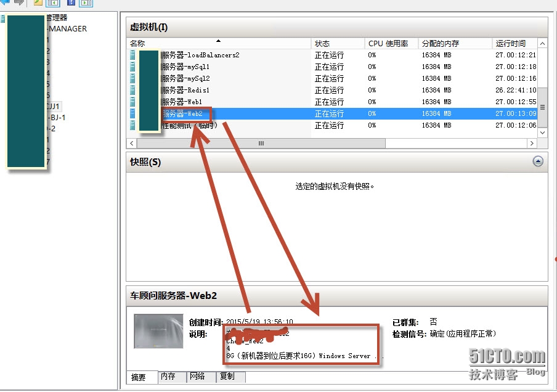The image size is (557, 392).
Task: Select the -BJ-1 node in the left tree
Action: pos(56,117)
